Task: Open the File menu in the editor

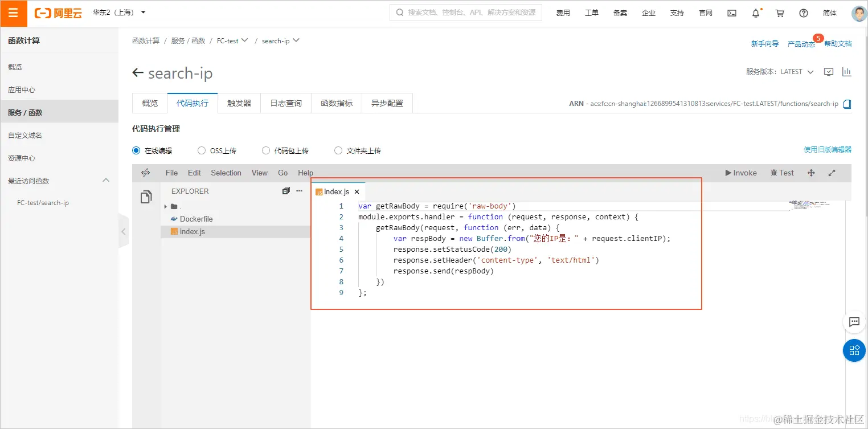Action: tap(171, 173)
